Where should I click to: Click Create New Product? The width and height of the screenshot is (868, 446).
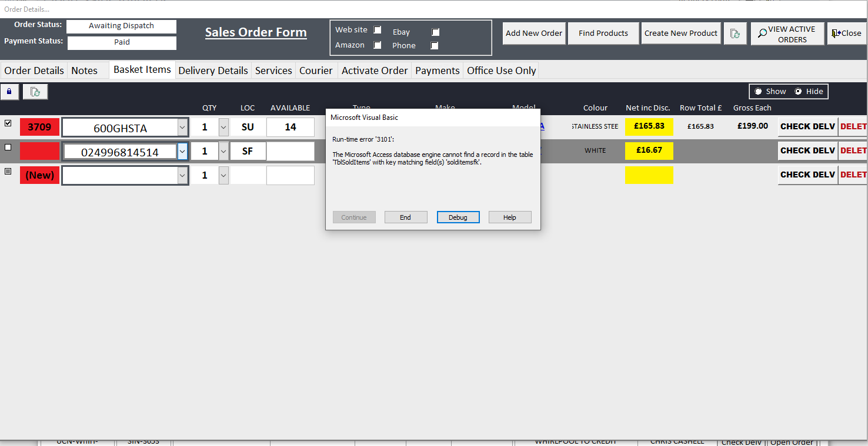coord(681,33)
